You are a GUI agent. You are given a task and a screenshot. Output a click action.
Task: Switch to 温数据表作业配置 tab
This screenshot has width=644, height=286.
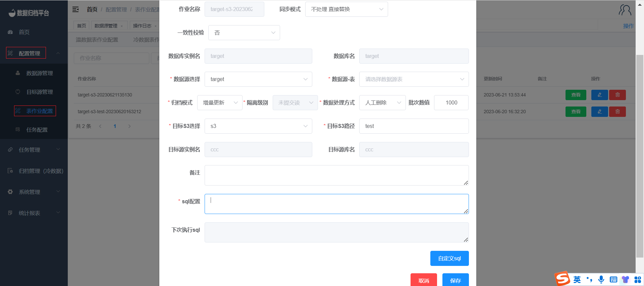[97, 40]
